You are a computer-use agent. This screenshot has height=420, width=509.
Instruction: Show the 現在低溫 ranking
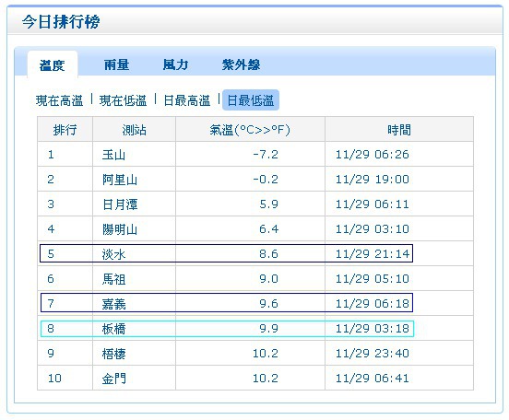123,100
